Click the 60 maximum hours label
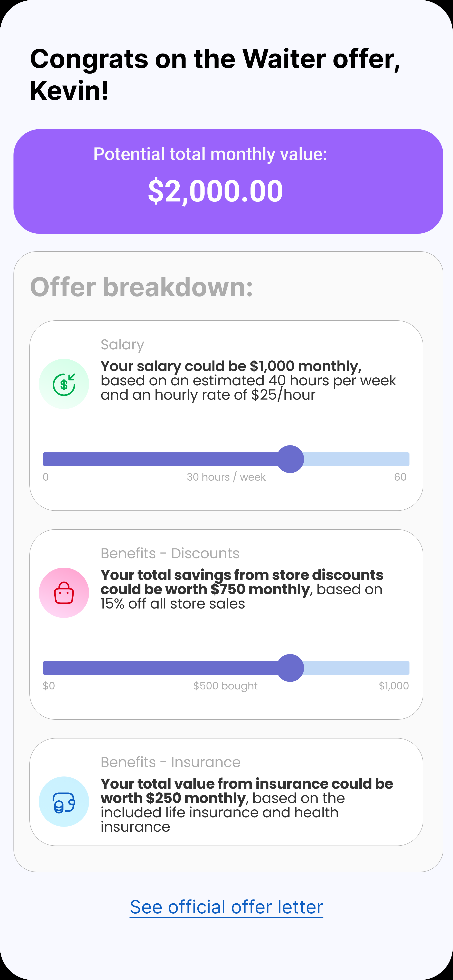This screenshot has width=453, height=980. pos(400,477)
